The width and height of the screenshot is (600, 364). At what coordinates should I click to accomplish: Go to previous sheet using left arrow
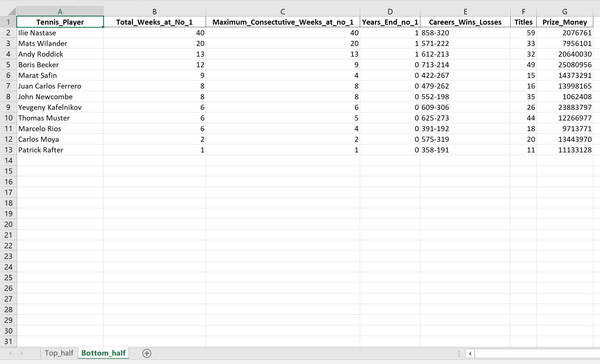(10, 353)
